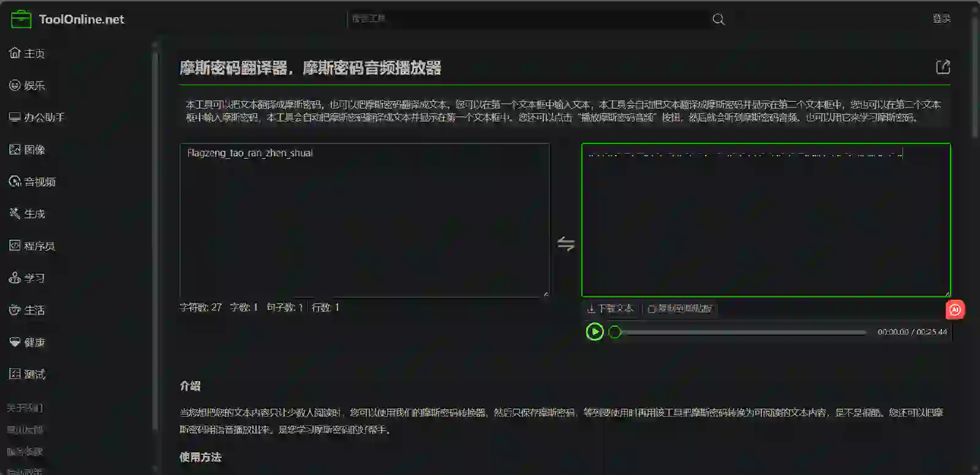The width and height of the screenshot is (980, 475).
Task: Click 下载文本 download text button
Action: point(610,309)
